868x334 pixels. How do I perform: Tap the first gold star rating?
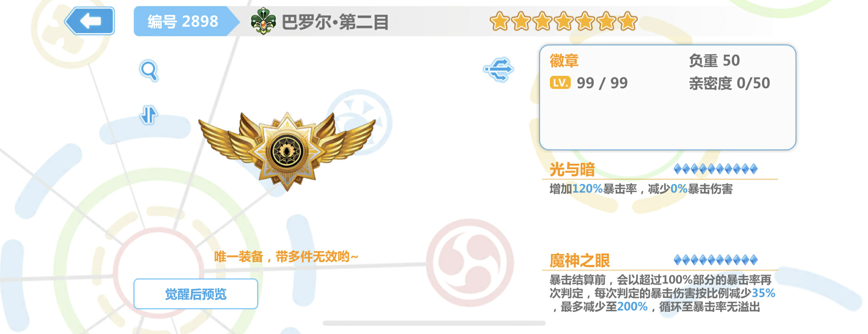pyautogui.click(x=500, y=21)
